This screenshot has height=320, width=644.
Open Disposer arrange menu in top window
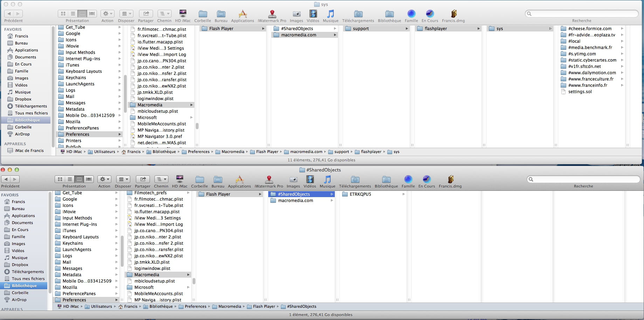coord(126,14)
